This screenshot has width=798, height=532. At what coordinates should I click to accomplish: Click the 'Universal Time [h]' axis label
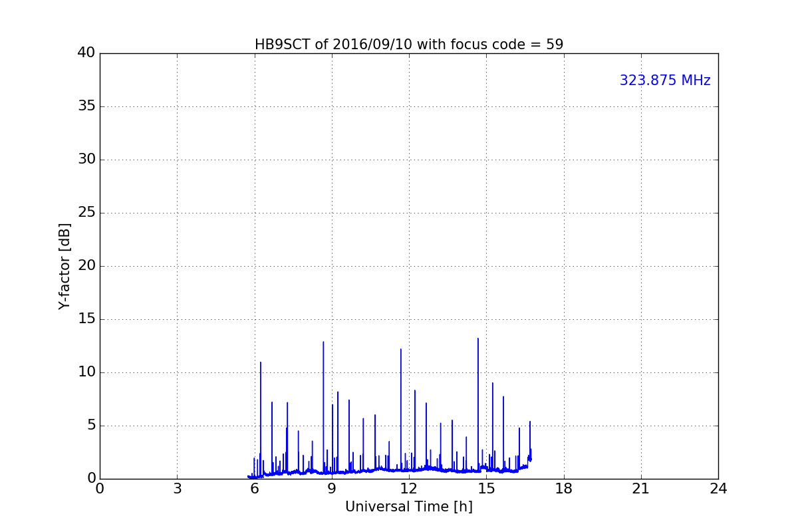pyautogui.click(x=409, y=507)
